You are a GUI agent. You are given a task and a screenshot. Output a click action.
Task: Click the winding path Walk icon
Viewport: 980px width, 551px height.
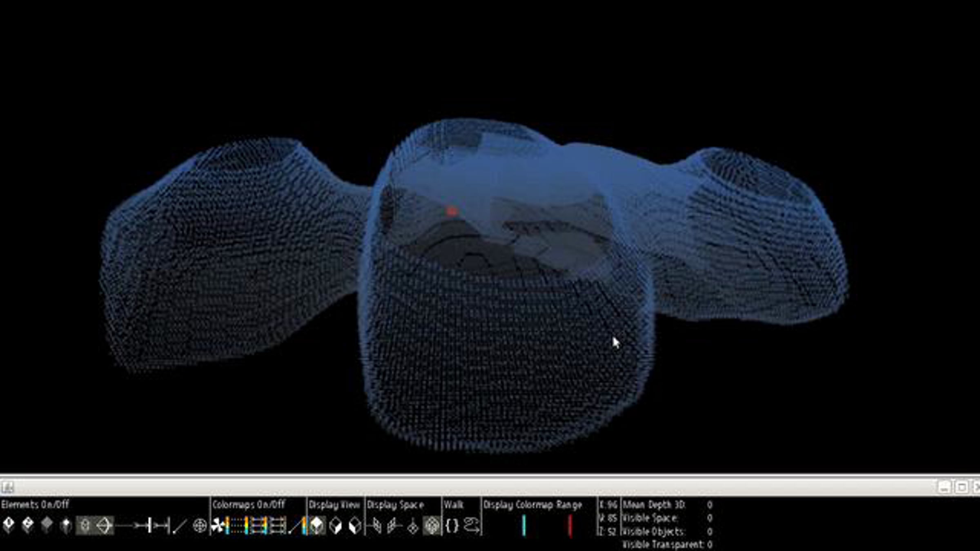tap(472, 526)
